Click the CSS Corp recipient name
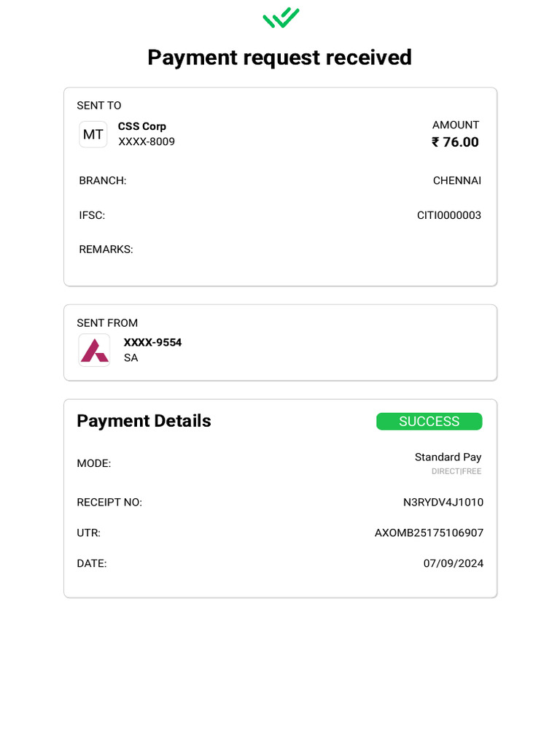The height and width of the screenshot is (747, 560). [142, 126]
